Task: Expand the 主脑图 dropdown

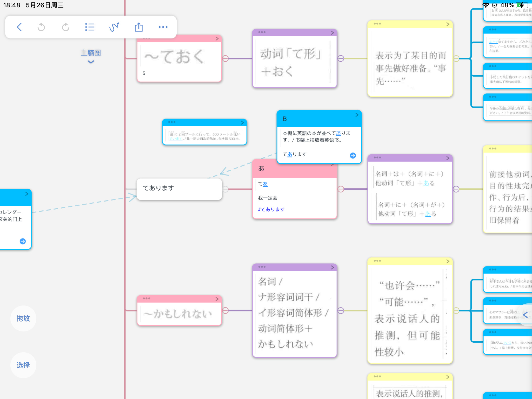Action: pyautogui.click(x=91, y=56)
